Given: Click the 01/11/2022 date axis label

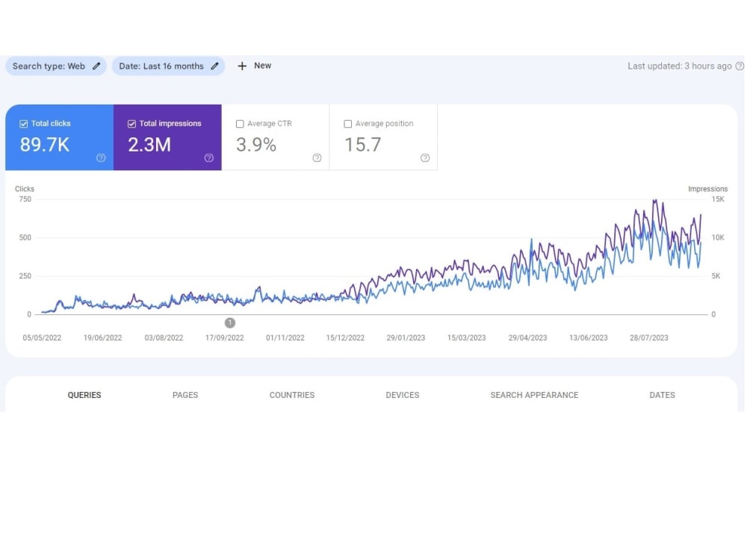Looking at the screenshot, I should (x=285, y=338).
